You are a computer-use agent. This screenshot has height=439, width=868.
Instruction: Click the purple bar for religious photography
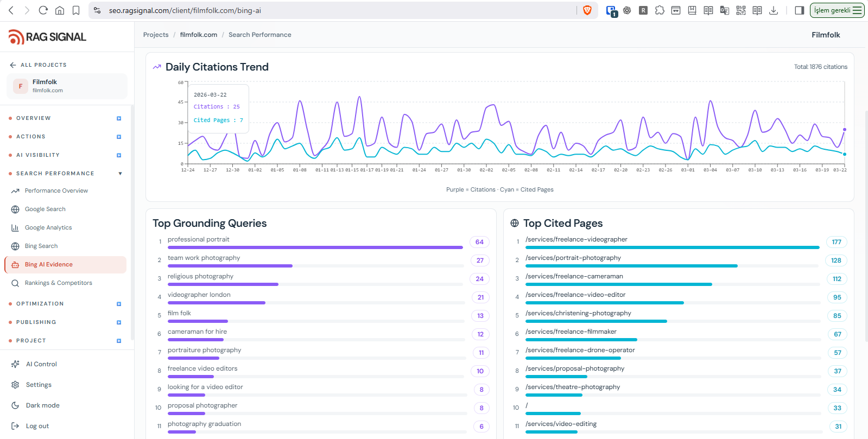pos(223,284)
